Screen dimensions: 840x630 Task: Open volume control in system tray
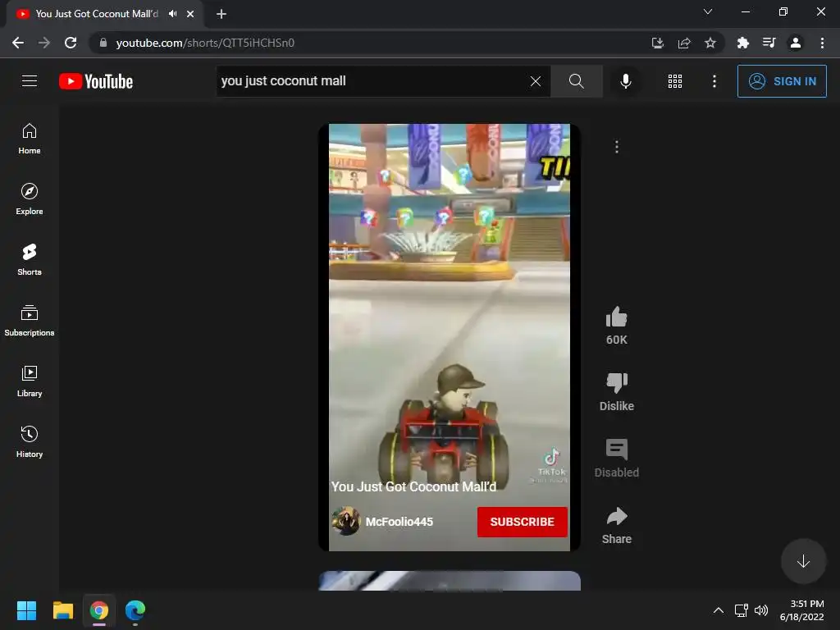click(x=761, y=610)
